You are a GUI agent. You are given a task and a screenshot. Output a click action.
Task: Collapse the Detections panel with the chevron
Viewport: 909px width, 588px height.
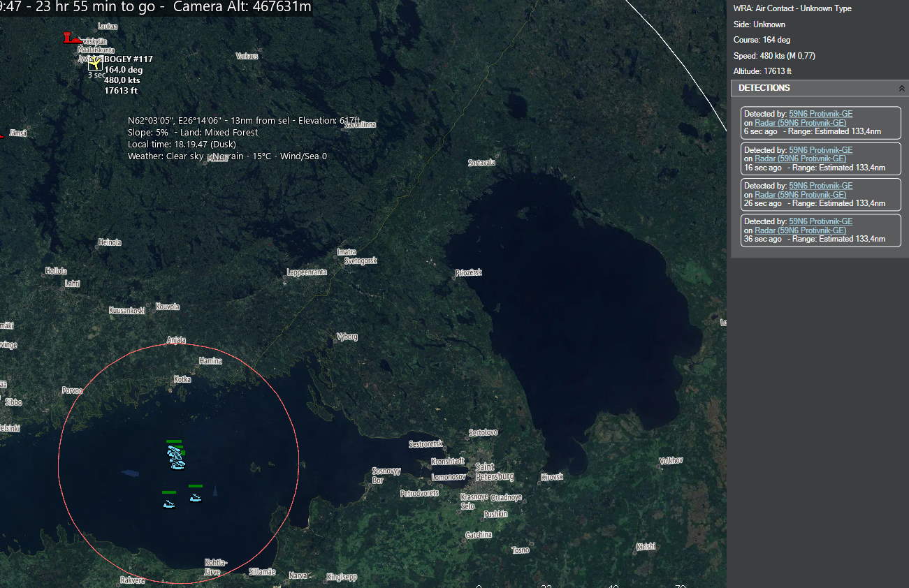coord(901,89)
